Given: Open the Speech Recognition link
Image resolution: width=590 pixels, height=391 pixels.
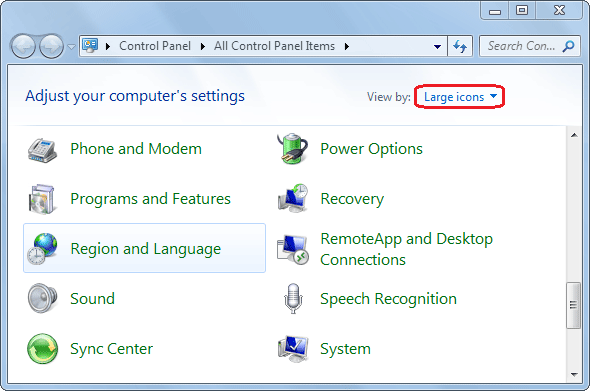Looking at the screenshot, I should coord(388,299).
